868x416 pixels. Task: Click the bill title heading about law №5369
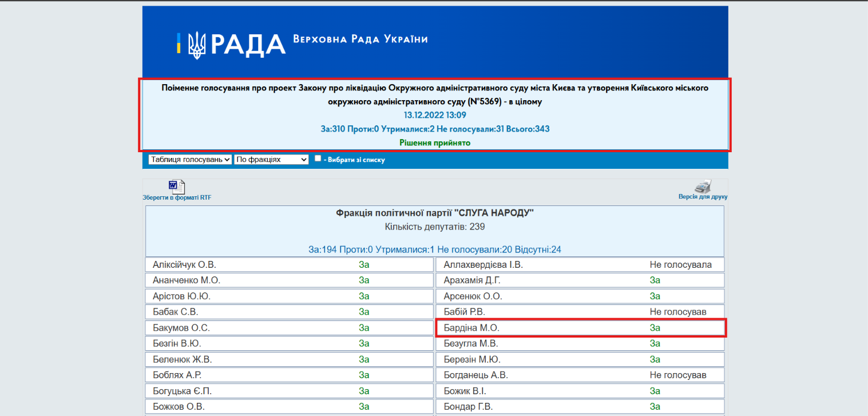[x=435, y=95]
